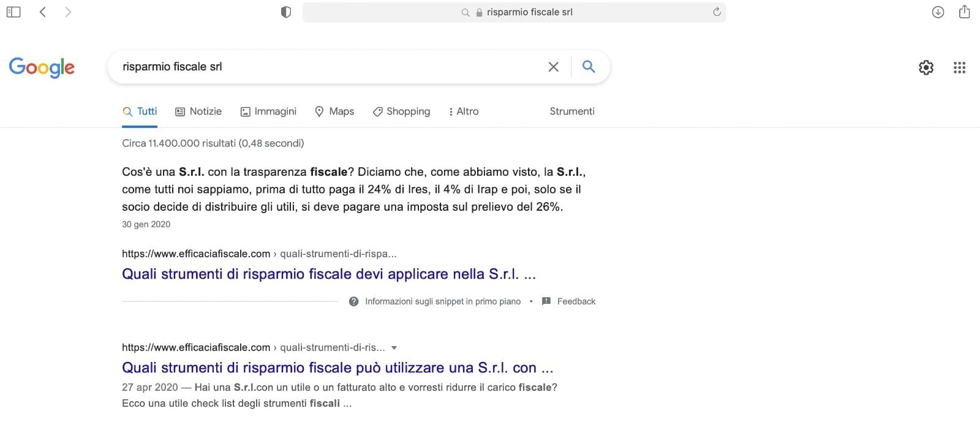Run the search with magnifier button
Screen dimensions: 980x430
(589, 66)
